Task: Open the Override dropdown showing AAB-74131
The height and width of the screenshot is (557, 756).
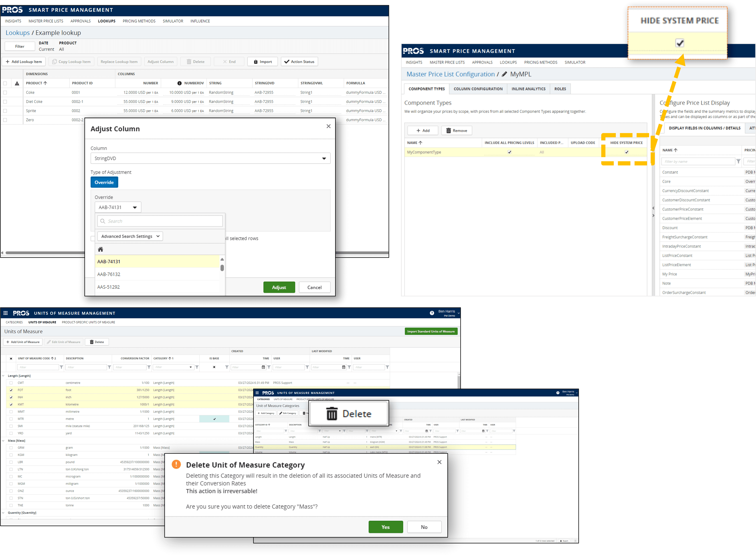Action: pyautogui.click(x=118, y=207)
